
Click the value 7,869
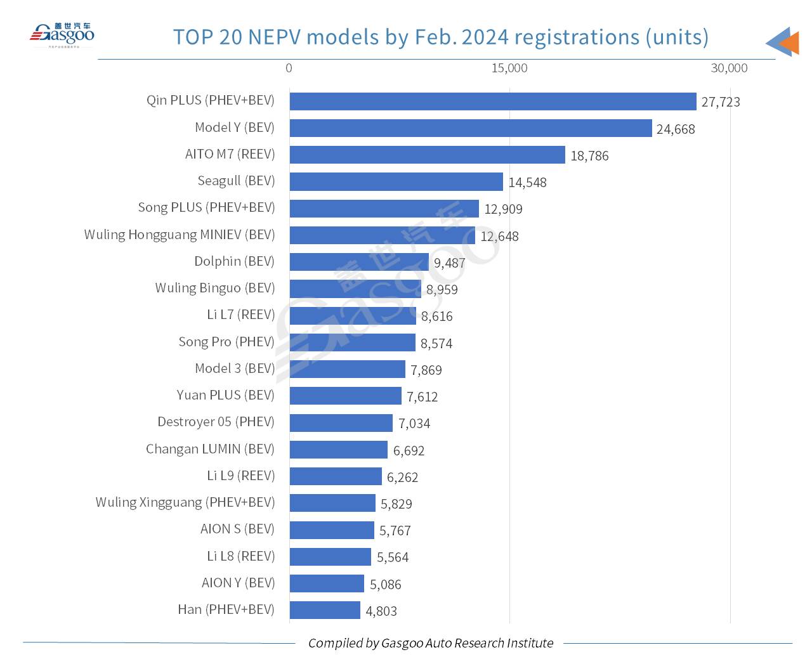[x=426, y=370]
